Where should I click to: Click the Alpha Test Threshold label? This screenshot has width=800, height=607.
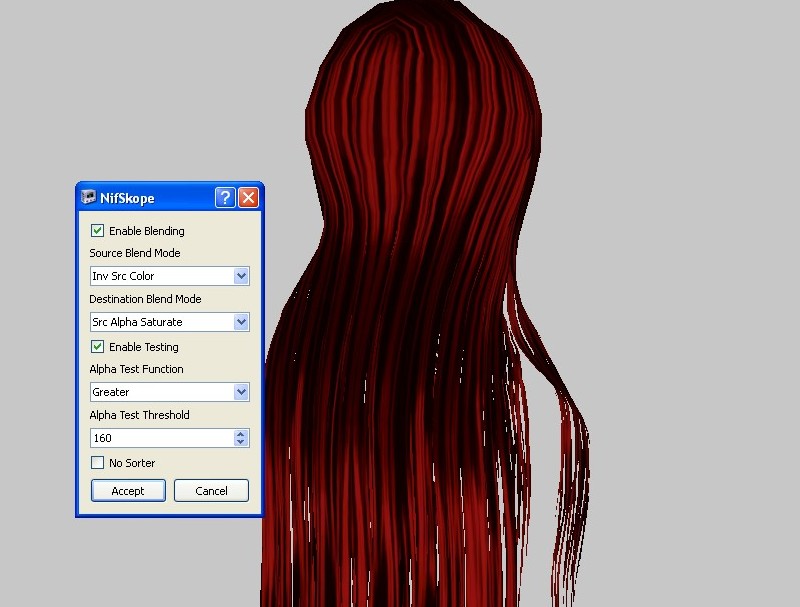tap(139, 415)
